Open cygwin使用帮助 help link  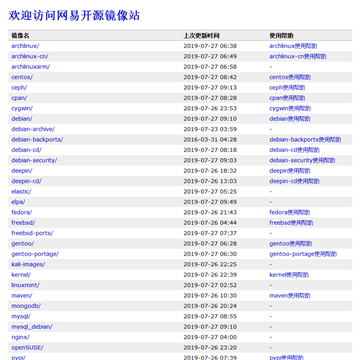(290, 108)
